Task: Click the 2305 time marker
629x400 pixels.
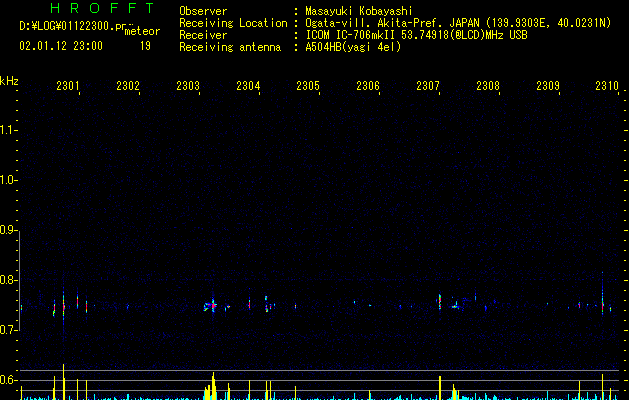Action: click(308, 86)
